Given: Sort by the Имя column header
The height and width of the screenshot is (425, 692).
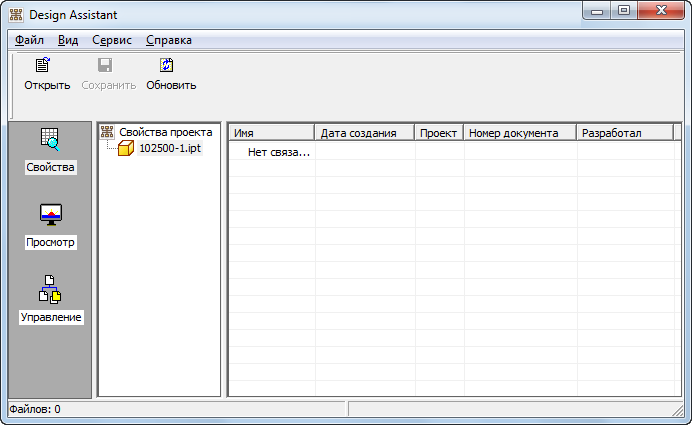Looking at the screenshot, I should [271, 133].
